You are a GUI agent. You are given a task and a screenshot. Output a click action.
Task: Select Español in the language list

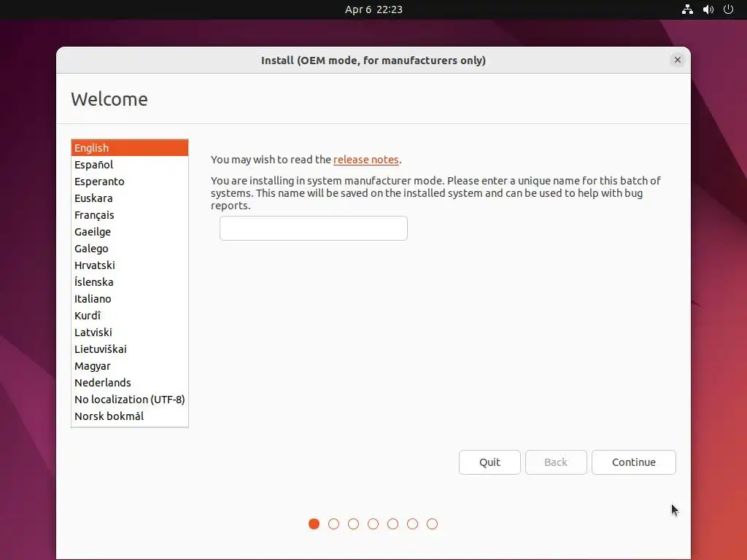130,165
